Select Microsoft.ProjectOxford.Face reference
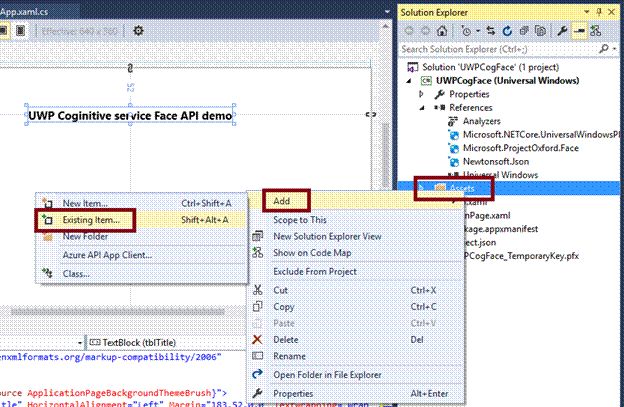Screen dimensions: 624x407 click(521, 148)
